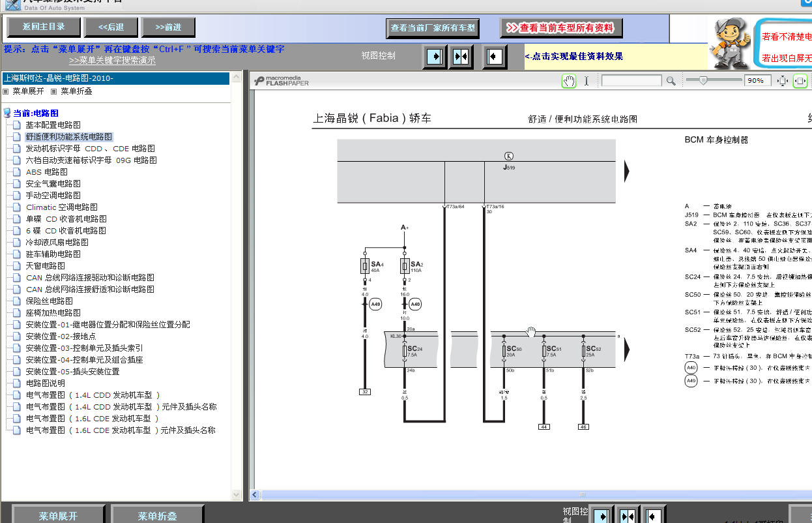Screen dimensions: 812x523
Task: Click 查看当前车型所有资料 button
Action: [560, 28]
